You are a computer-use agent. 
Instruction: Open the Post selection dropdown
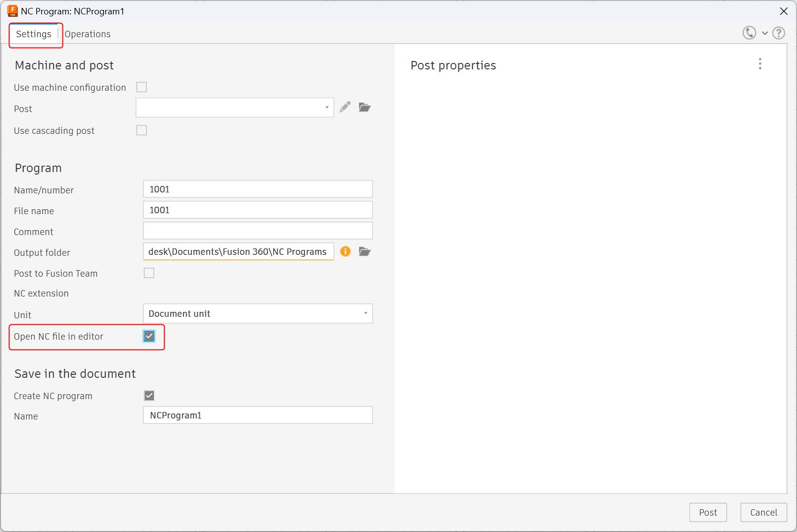click(x=235, y=108)
